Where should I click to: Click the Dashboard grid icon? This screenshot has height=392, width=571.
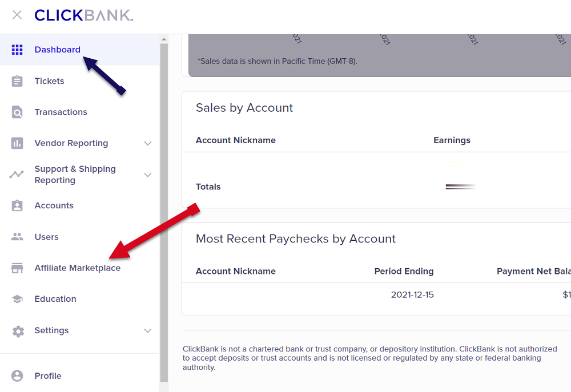coord(17,50)
